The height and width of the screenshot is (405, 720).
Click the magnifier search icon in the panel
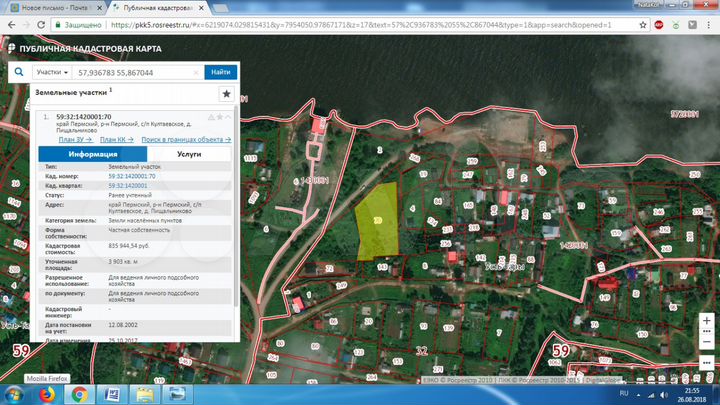point(19,72)
